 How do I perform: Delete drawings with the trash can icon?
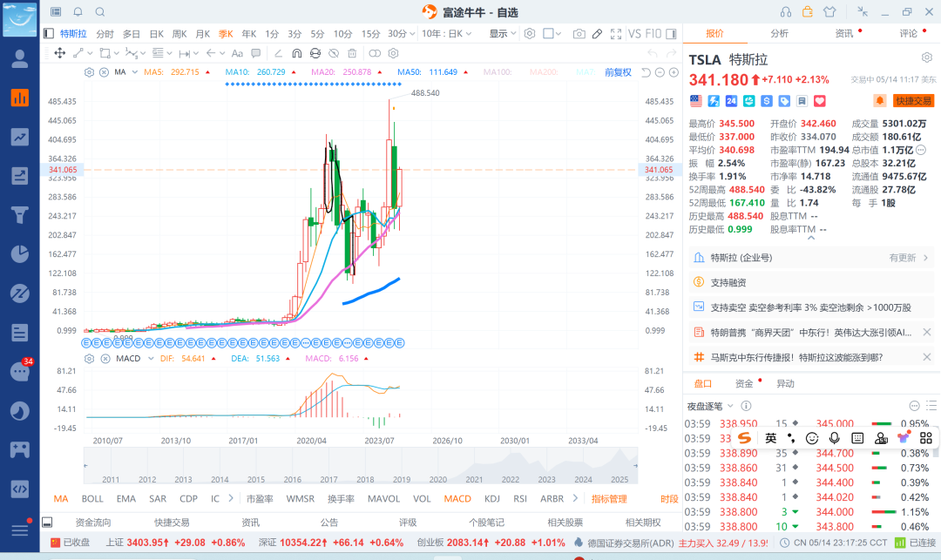point(352,53)
